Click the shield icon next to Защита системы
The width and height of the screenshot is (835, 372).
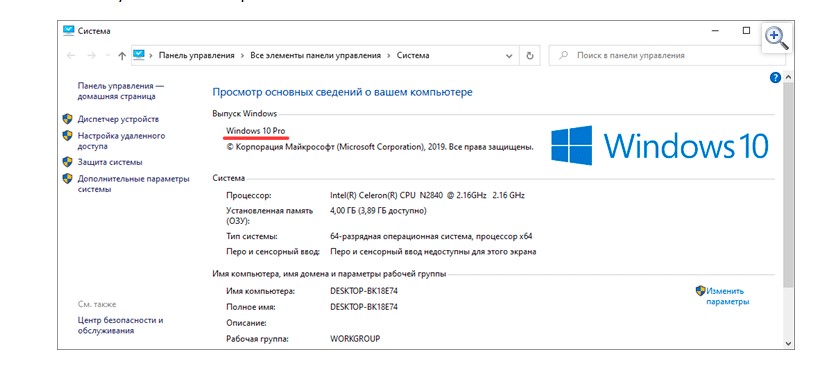click(x=67, y=162)
